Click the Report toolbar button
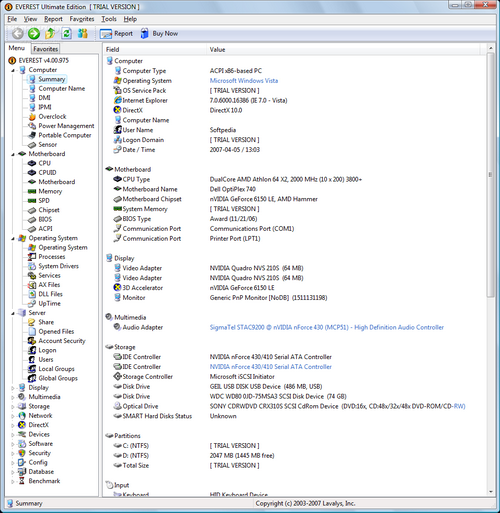Image resolution: width=500 pixels, height=513 pixels. coord(116,34)
